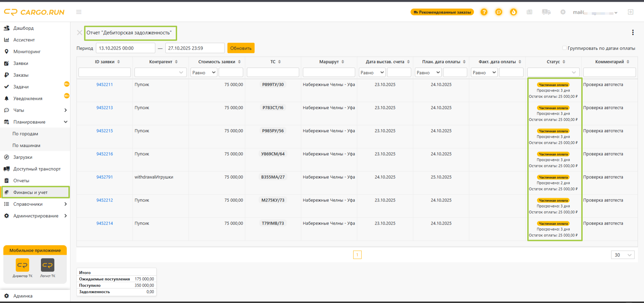Screen dimensions: 644x303
Task: Sort by Контрагент column arrows
Action: (x=176, y=62)
